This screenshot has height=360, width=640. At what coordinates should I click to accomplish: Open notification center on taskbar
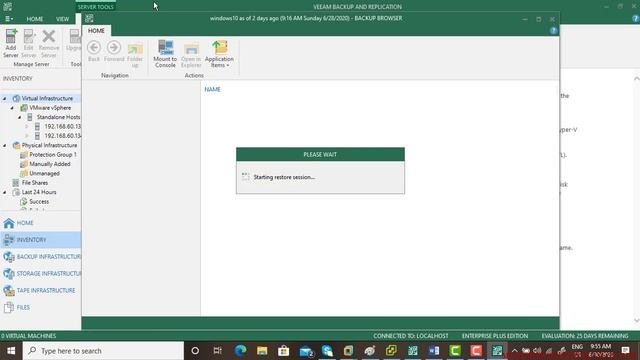625,351
